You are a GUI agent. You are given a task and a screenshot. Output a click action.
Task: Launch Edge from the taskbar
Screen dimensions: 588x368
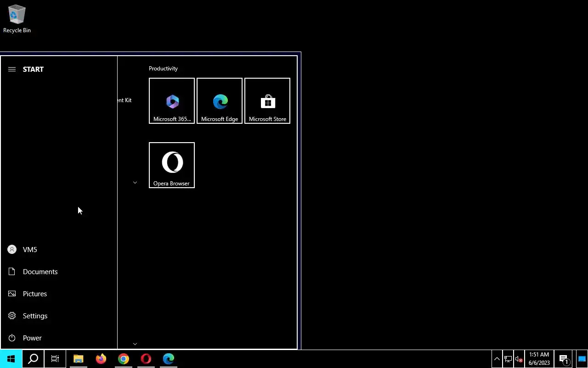click(x=169, y=359)
